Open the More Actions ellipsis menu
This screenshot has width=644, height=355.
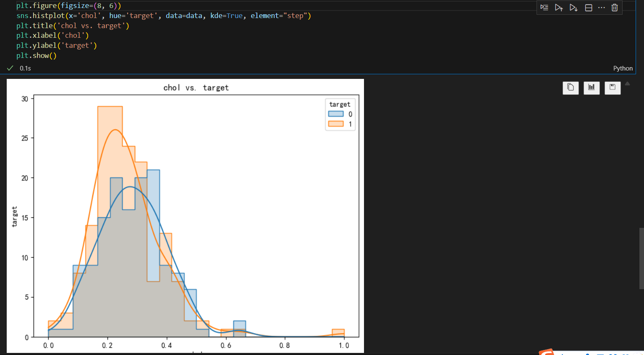[x=602, y=7]
